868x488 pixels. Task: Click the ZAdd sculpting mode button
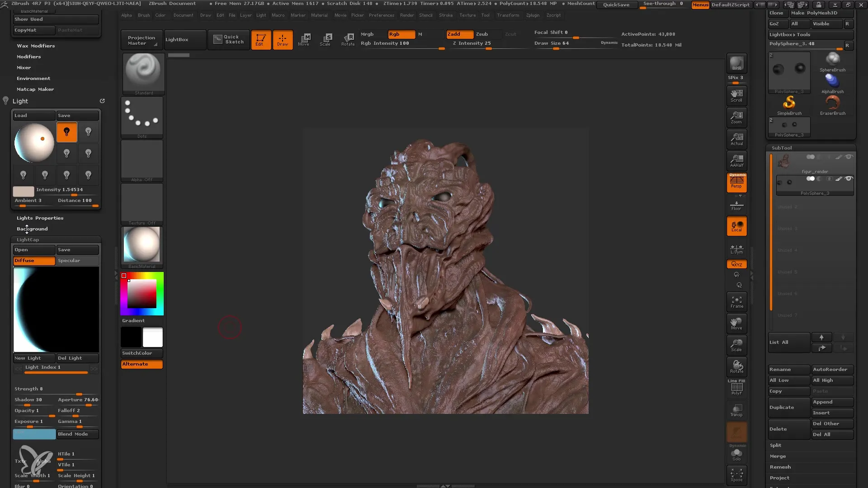pos(454,34)
